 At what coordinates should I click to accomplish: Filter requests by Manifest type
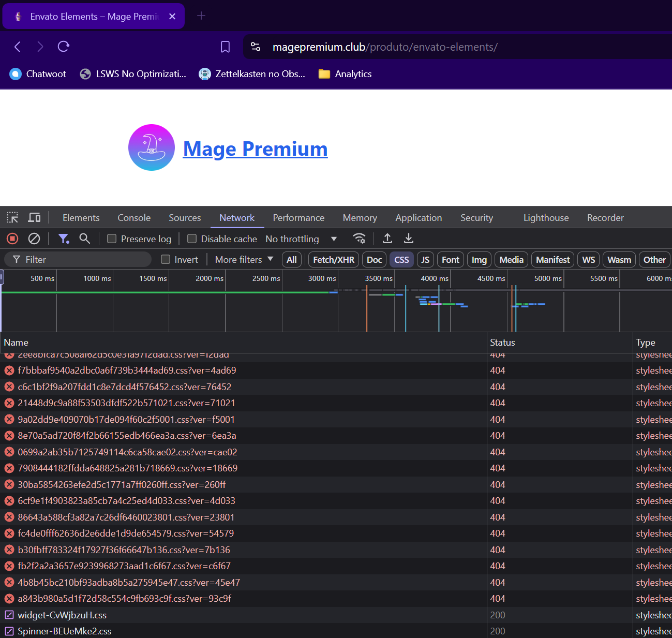[553, 260]
